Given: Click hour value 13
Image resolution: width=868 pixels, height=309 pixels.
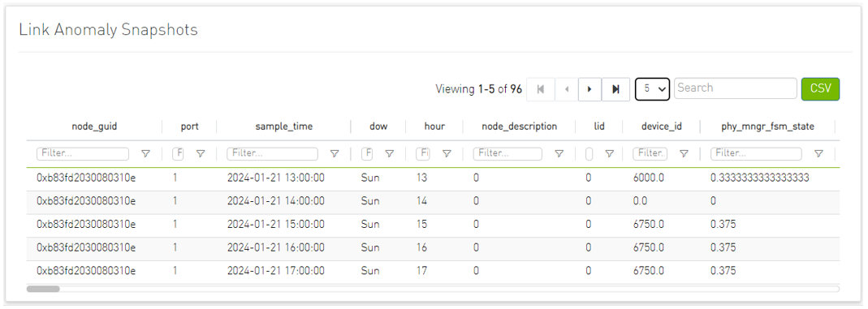Looking at the screenshot, I should coord(421,178).
